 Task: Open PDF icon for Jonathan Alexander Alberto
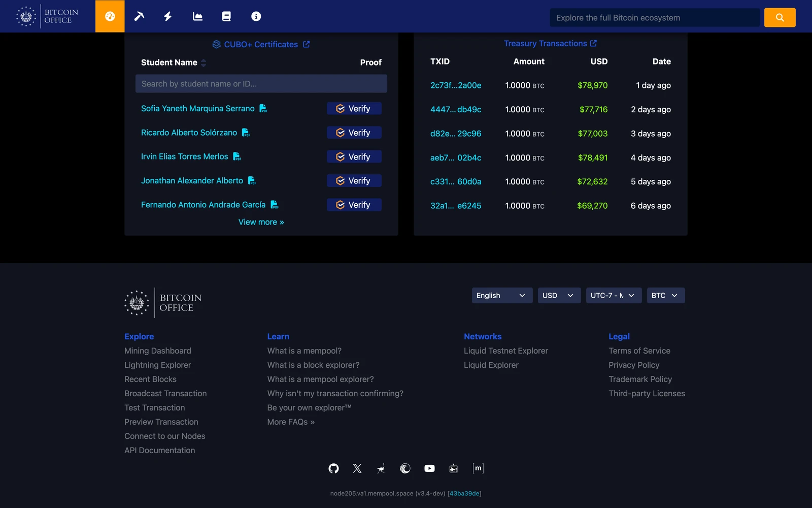click(252, 180)
